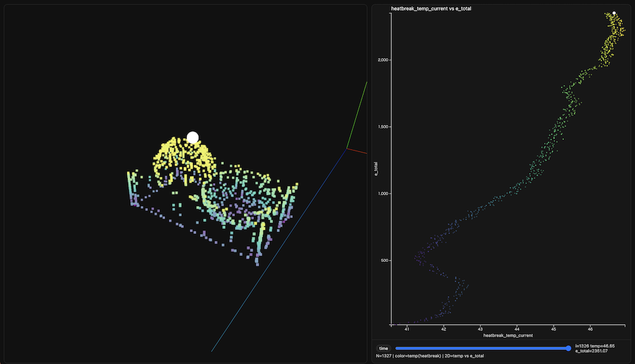The height and width of the screenshot is (364, 635).
Task: Click the red axis line of the gizmo
Action: coord(358,151)
